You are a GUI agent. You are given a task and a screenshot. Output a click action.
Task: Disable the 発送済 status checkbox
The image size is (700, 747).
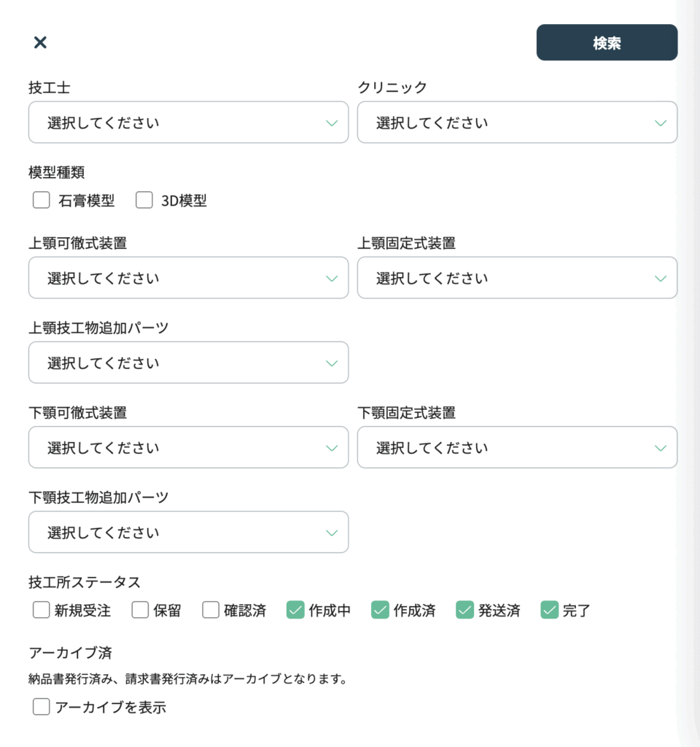click(x=464, y=610)
